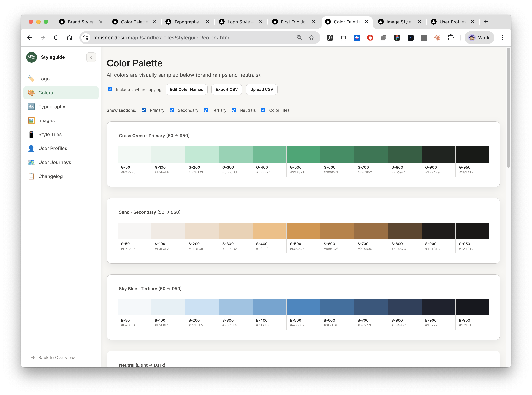Open the Figma extension icon

(397, 38)
